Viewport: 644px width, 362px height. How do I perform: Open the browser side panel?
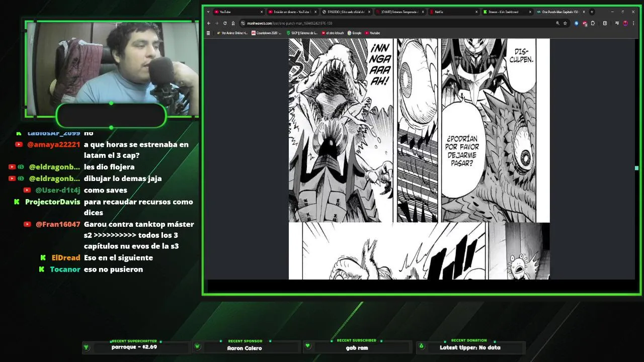point(605,23)
